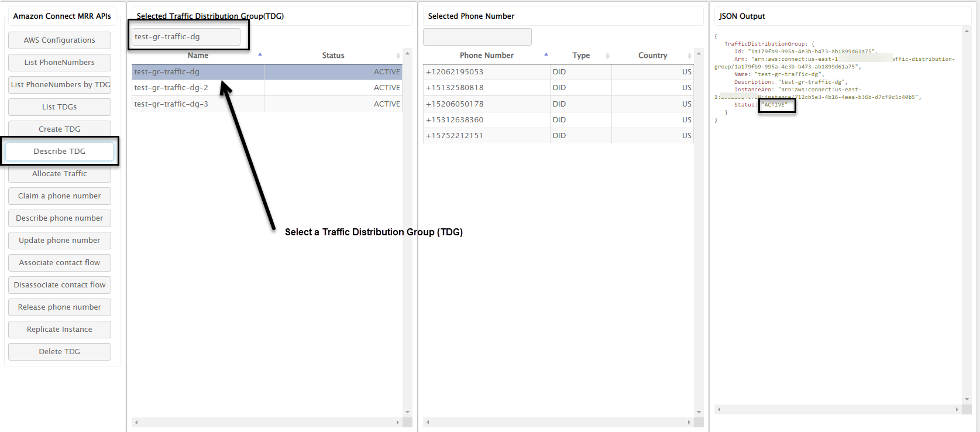The width and height of the screenshot is (980, 432).
Task: Click right arrow of TDG horizontal scrollbar
Action: click(x=398, y=422)
